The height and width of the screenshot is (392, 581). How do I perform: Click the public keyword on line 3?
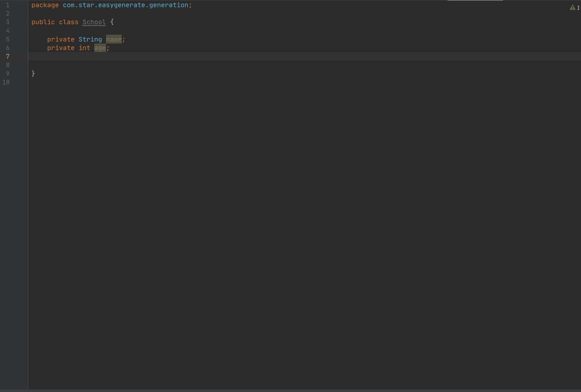pyautogui.click(x=43, y=22)
